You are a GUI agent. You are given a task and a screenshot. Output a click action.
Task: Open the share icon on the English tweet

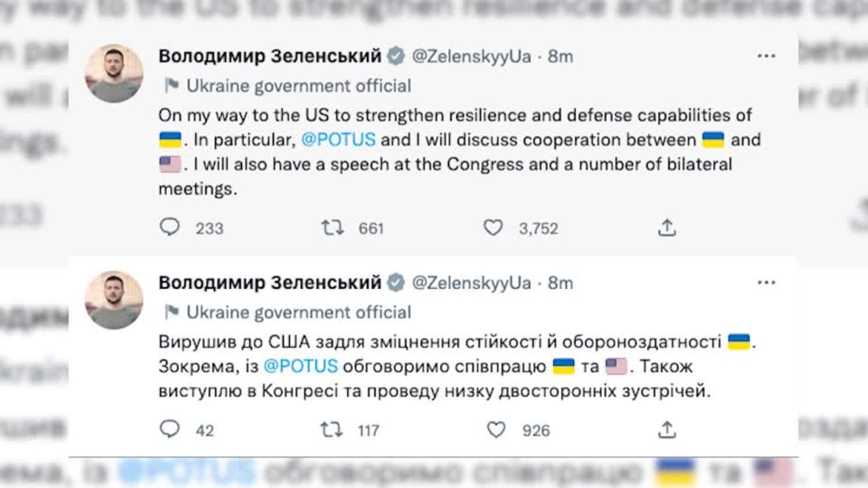(667, 227)
